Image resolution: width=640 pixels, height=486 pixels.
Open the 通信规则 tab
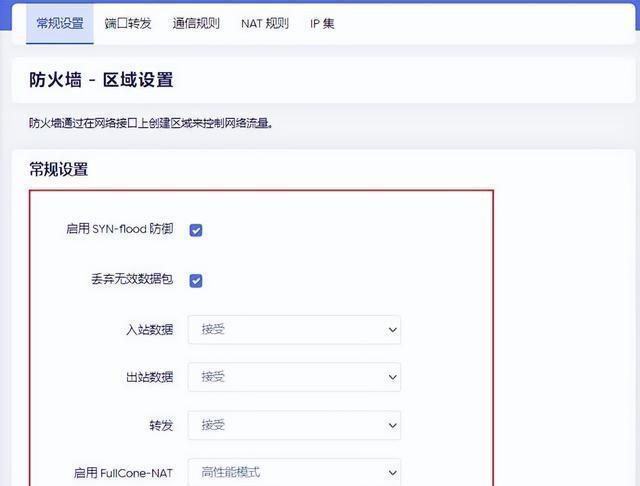point(196,23)
